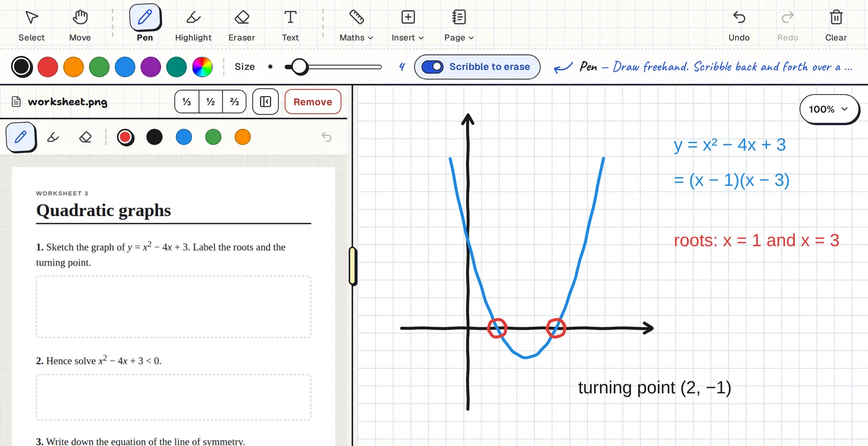Pick the teal color swatch
This screenshot has height=446, width=868.
point(176,67)
